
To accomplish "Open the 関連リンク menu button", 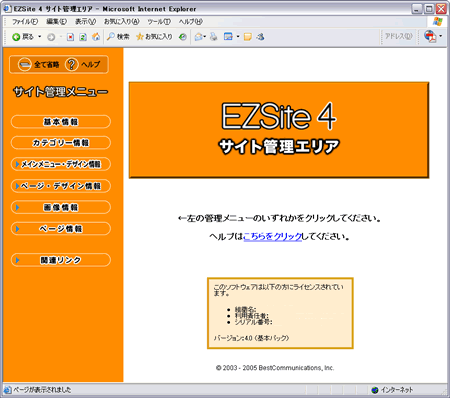I will click(x=61, y=260).
